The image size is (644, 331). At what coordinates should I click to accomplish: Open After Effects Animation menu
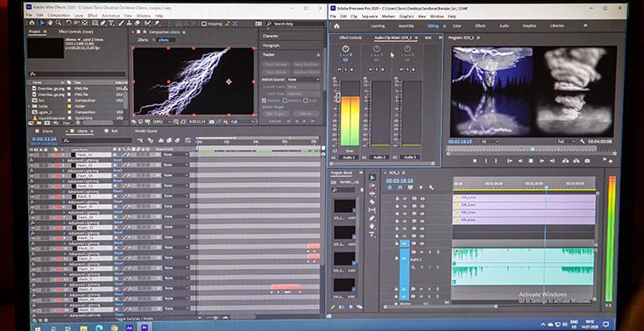pos(111,16)
